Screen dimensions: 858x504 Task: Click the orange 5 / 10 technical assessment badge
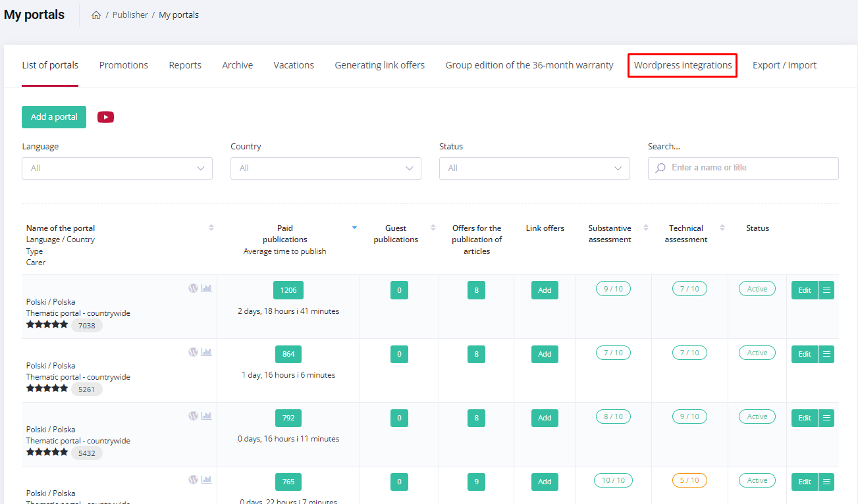689,480
